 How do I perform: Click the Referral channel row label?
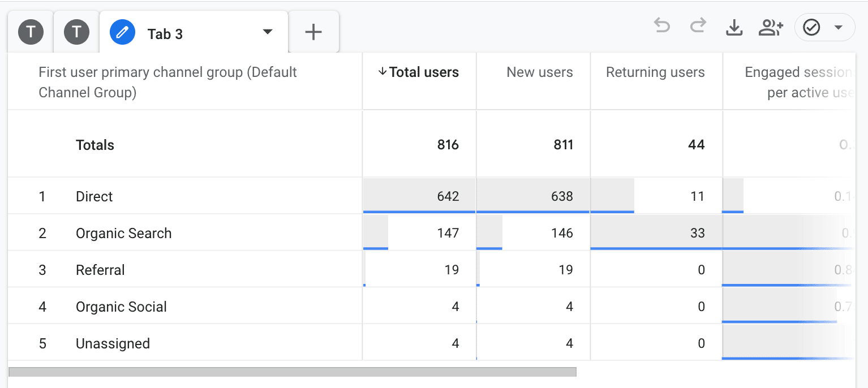100,270
